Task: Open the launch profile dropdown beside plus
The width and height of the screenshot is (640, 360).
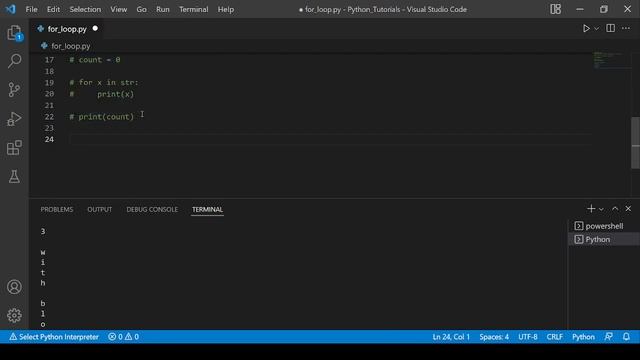Action: [x=601, y=209]
